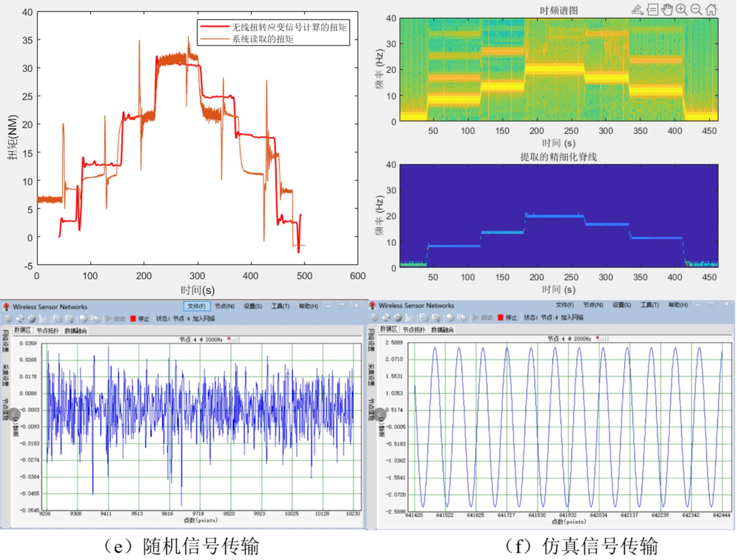Screen dimensions: 737x560
Task: Switch to 数据融合 tab in right window
Action: click(x=442, y=330)
